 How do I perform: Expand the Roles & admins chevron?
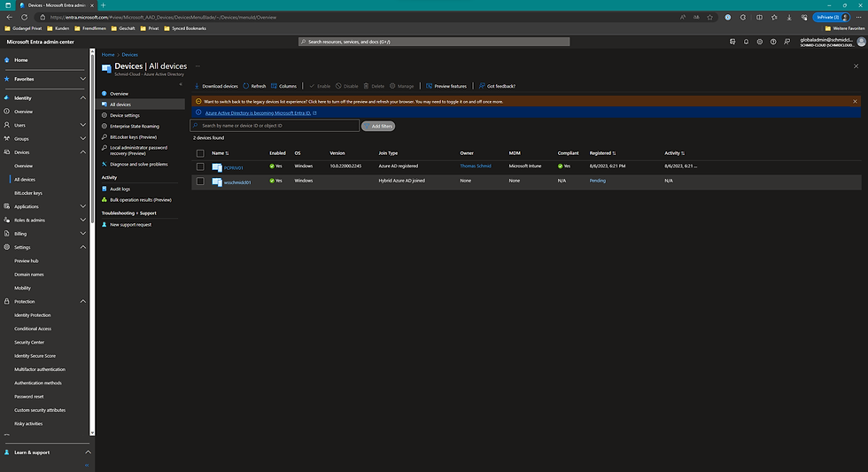pyautogui.click(x=83, y=221)
